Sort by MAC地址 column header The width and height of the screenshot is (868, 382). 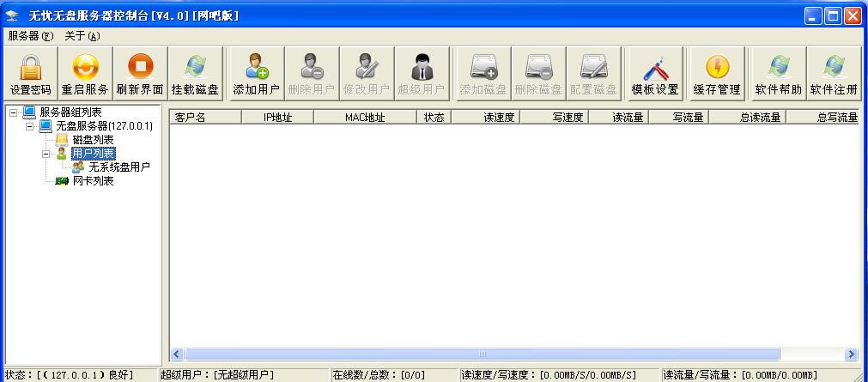click(x=365, y=117)
